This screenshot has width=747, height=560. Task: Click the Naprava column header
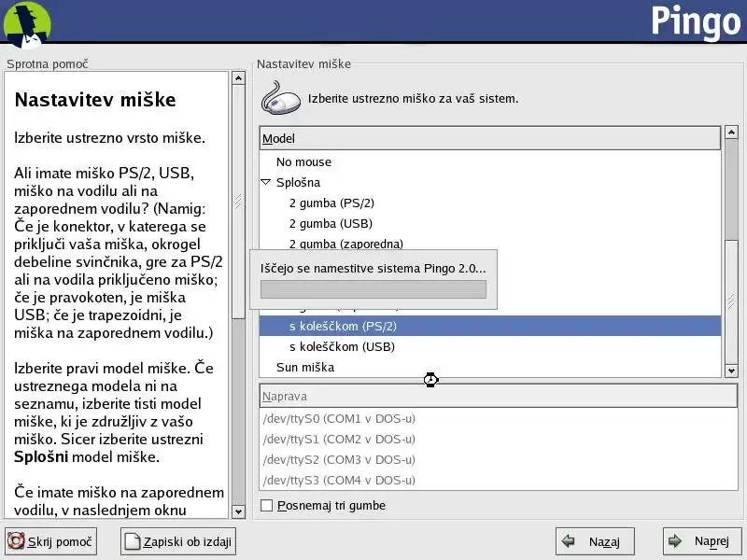[x=499, y=396]
